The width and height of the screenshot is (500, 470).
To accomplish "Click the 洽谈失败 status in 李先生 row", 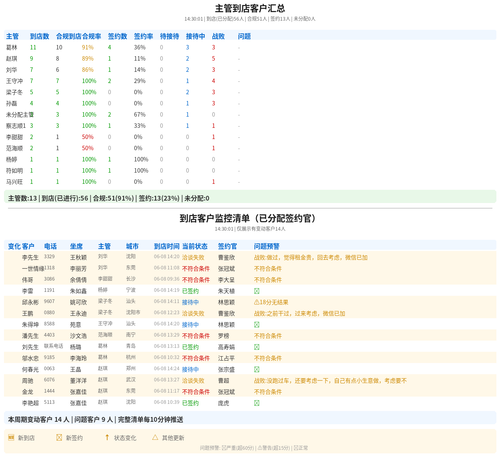I will point(193,258).
